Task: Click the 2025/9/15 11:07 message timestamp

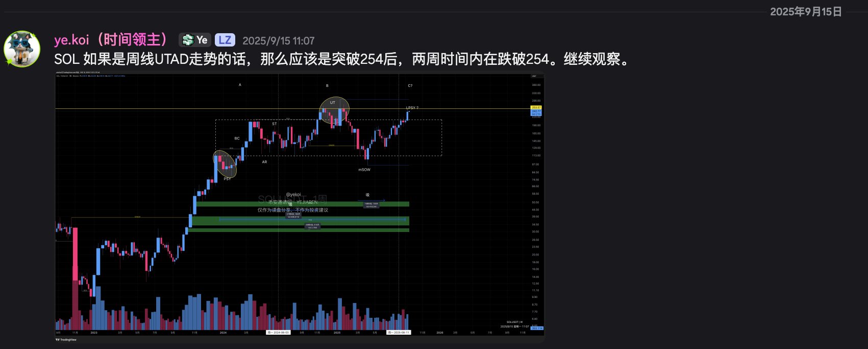Action: [x=279, y=41]
